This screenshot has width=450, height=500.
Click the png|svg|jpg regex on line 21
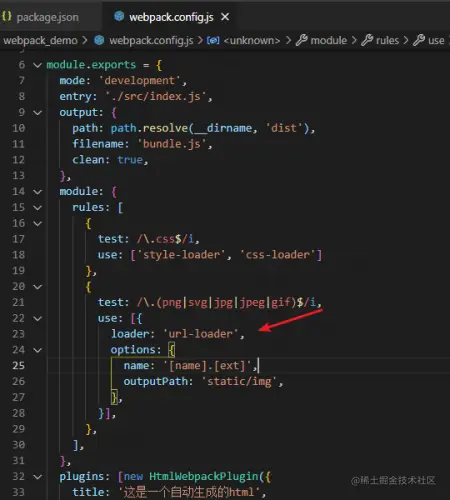tap(226, 302)
